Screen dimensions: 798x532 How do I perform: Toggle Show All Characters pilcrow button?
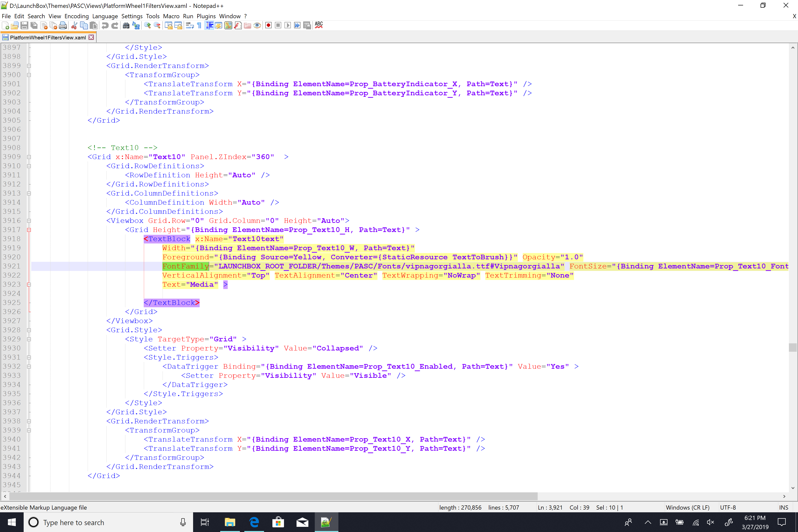[199, 25]
